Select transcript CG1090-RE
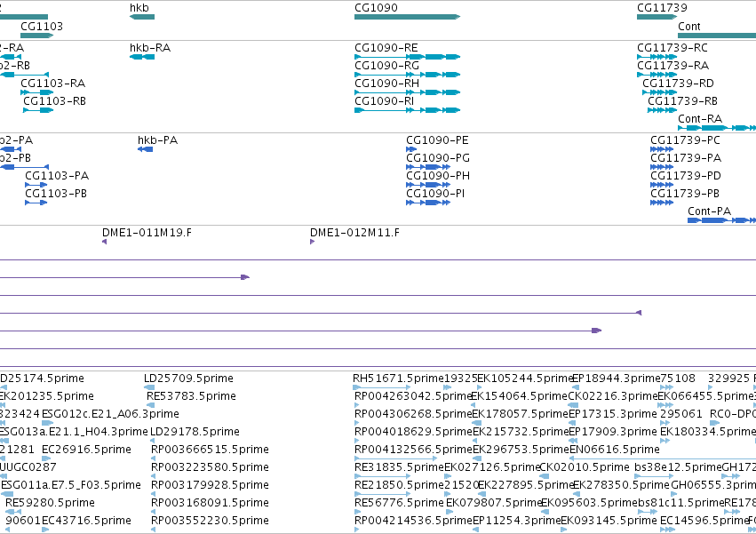756x534 pixels. (x=408, y=57)
